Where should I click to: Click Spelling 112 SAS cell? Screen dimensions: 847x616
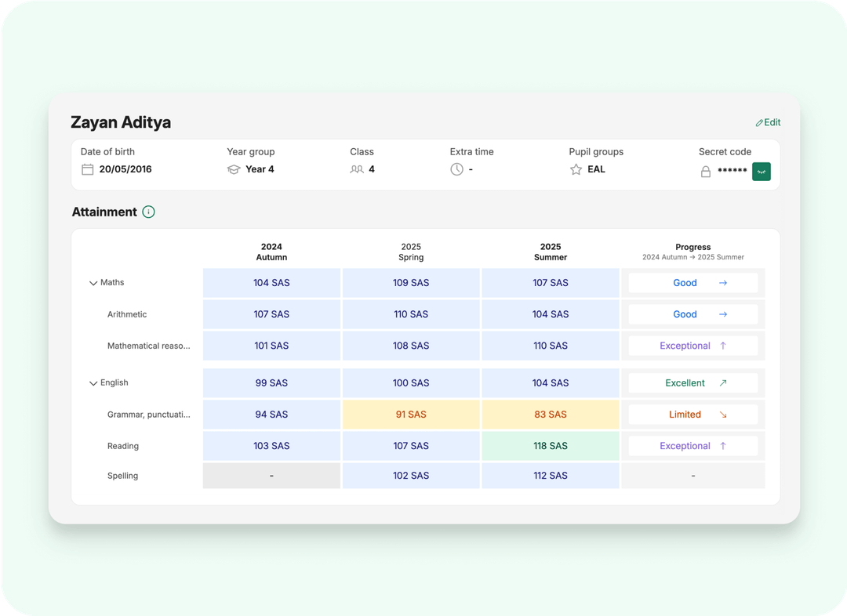point(551,476)
